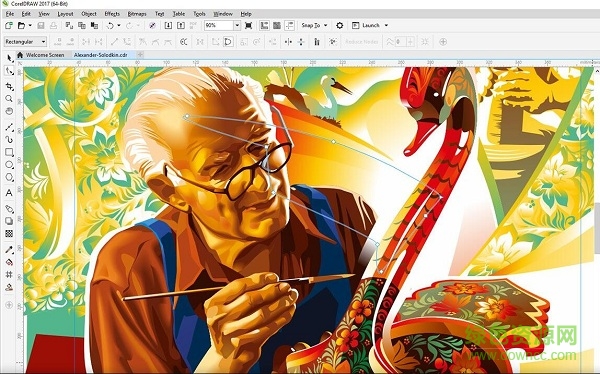Click the Cut icon in toolbar
Viewport: 600px width, 374px height.
(69, 25)
